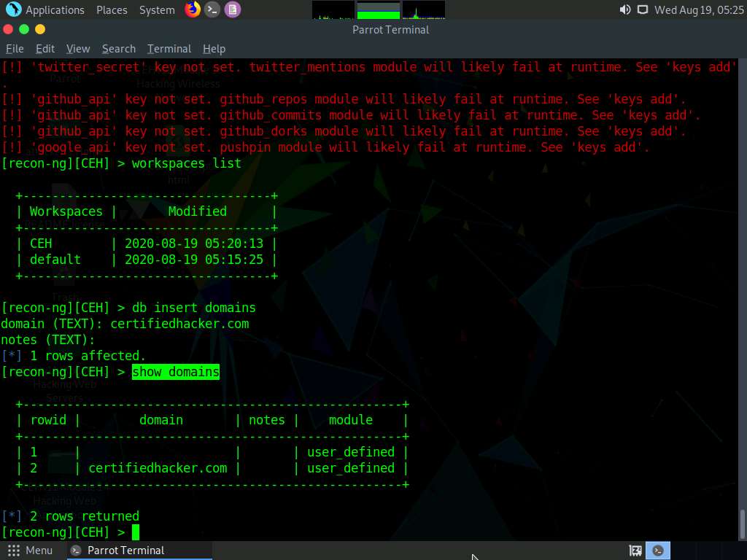Click the terminal prompt cursor block
The image size is (747, 560).
135,532
